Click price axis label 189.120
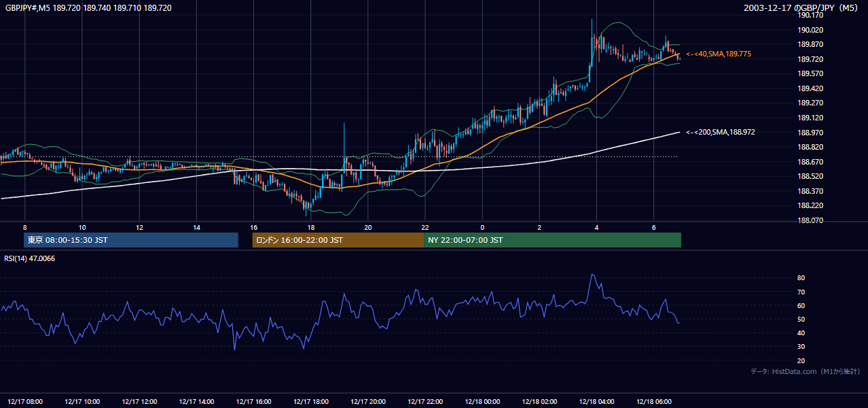Image resolution: width=868 pixels, height=408 pixels. [810, 118]
